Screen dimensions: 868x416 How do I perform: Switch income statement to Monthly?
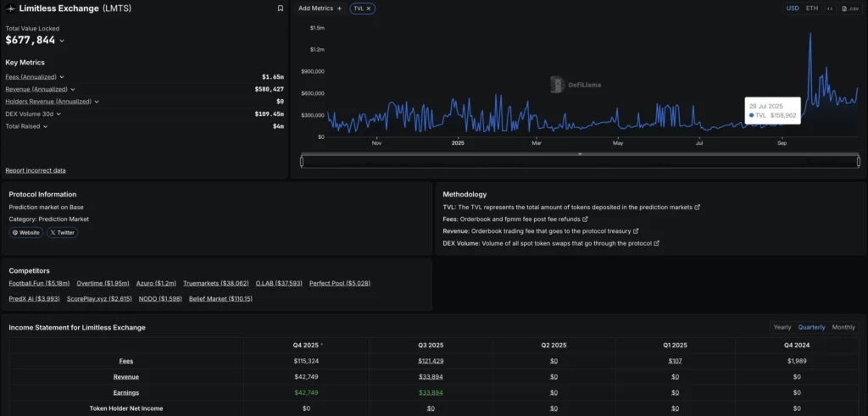tap(843, 327)
